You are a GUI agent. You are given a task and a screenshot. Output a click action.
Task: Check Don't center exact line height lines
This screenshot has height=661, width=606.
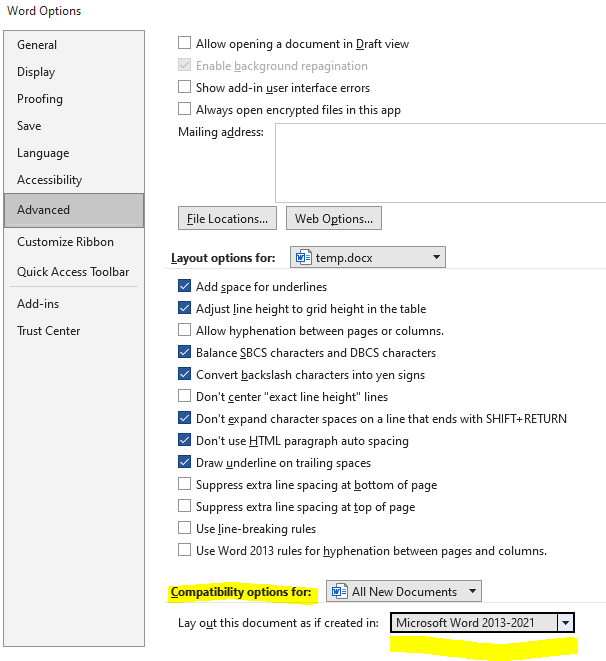[184, 396]
